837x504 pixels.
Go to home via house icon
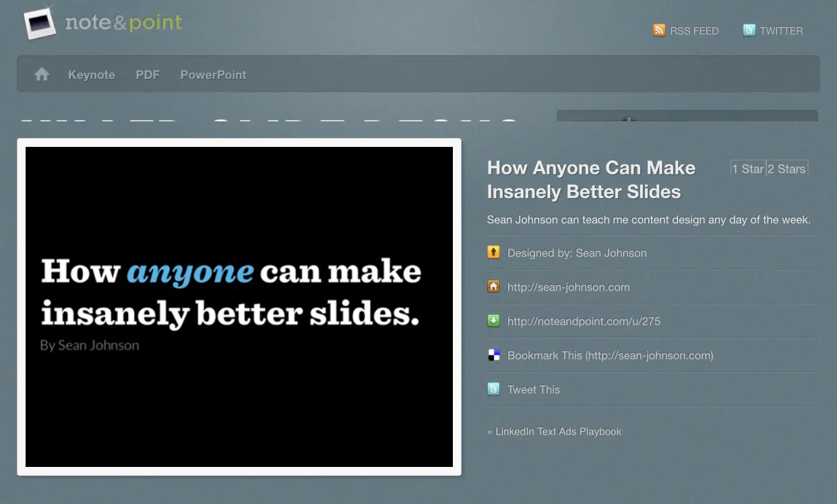coord(42,75)
